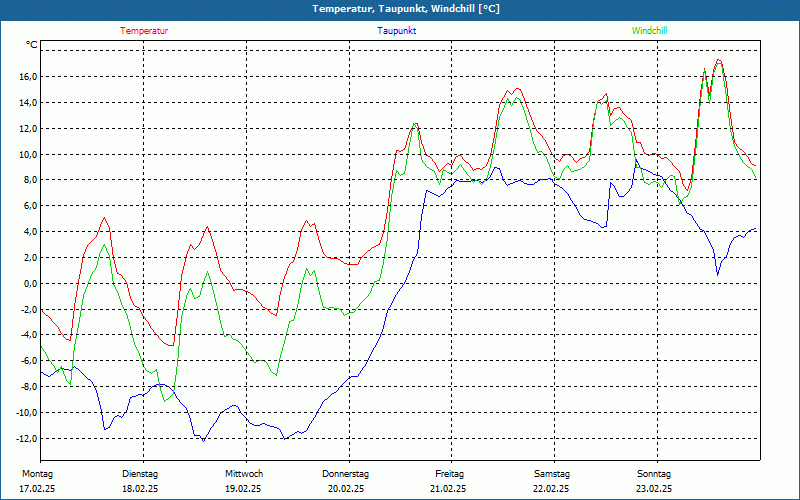
Task: Click the 14,0 y-axis value
Action: click(27, 103)
